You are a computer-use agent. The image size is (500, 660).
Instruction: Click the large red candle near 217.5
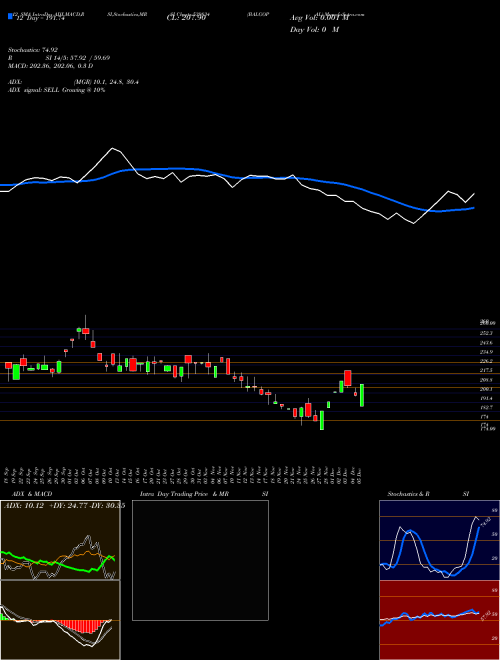click(x=348, y=378)
